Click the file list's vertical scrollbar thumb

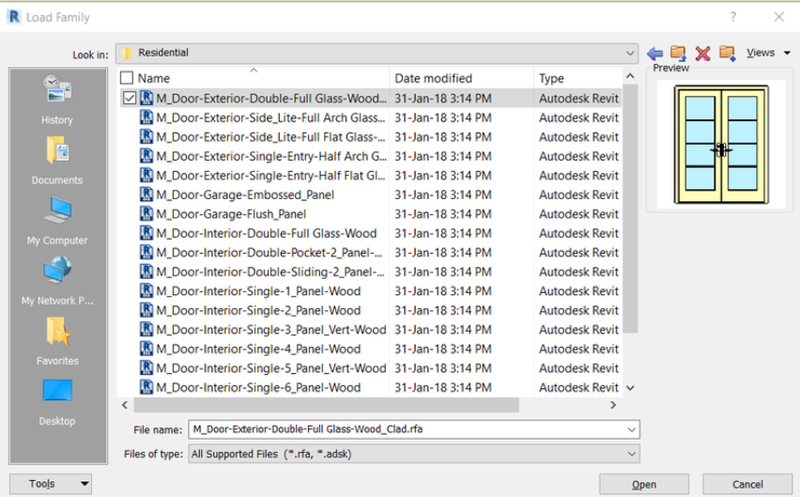631,209
